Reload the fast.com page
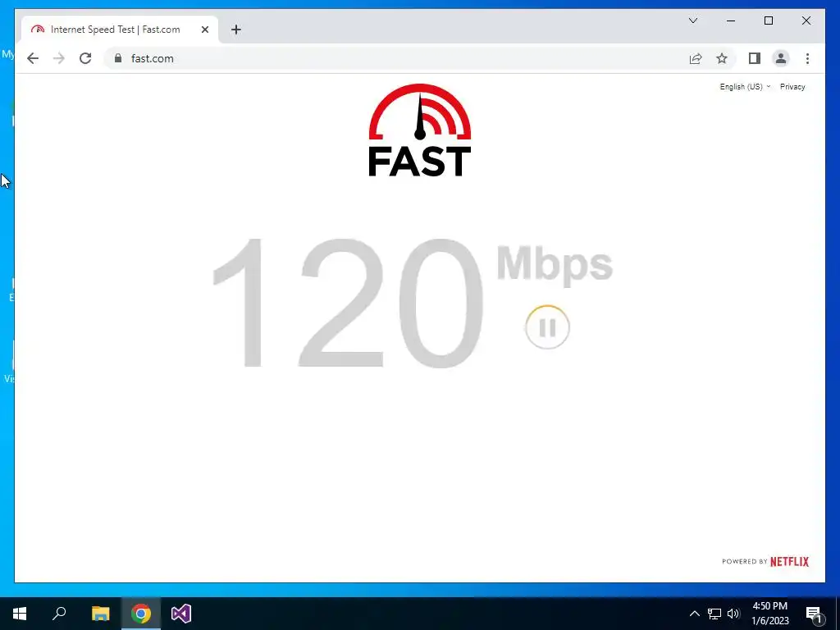 click(85, 58)
